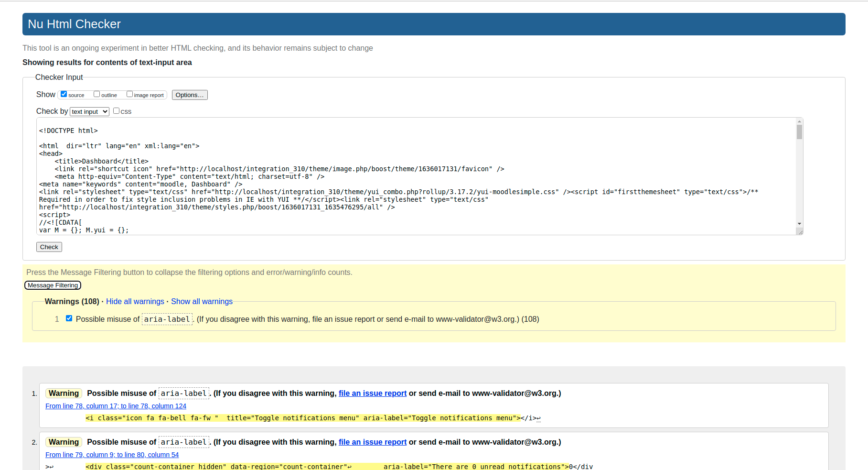Click the second Warning badge label
This screenshot has width=868, height=470.
[64, 442]
